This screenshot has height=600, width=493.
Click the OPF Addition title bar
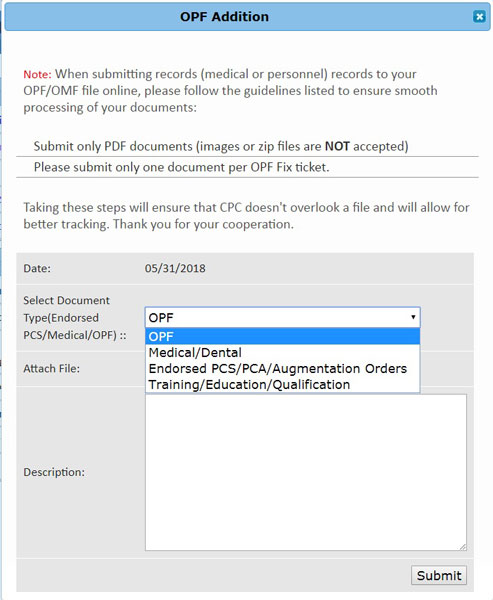(247, 17)
